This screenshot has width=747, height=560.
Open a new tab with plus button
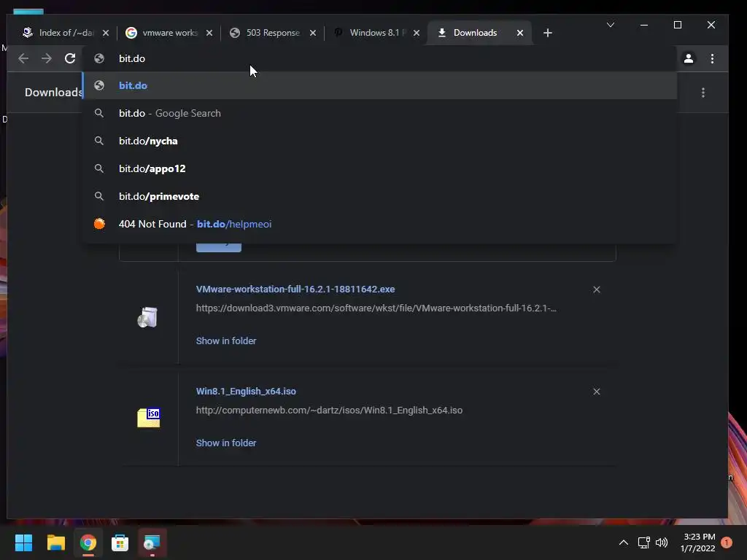pos(548,33)
